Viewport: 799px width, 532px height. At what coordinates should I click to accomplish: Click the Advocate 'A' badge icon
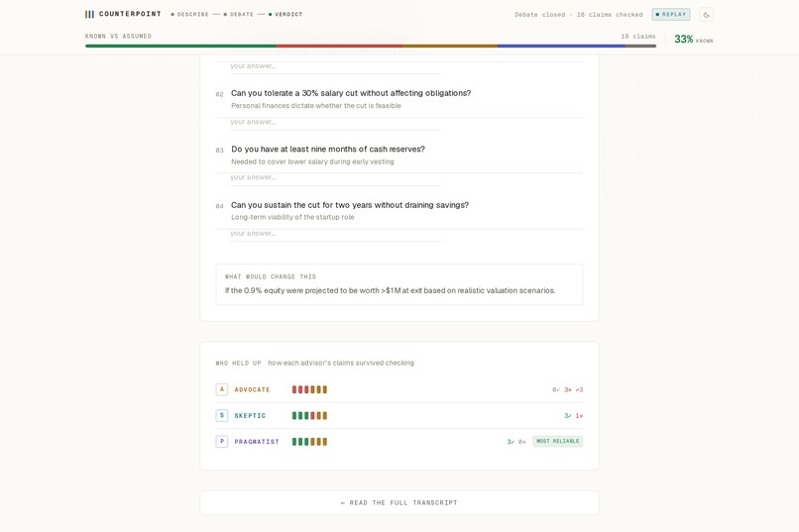point(222,389)
